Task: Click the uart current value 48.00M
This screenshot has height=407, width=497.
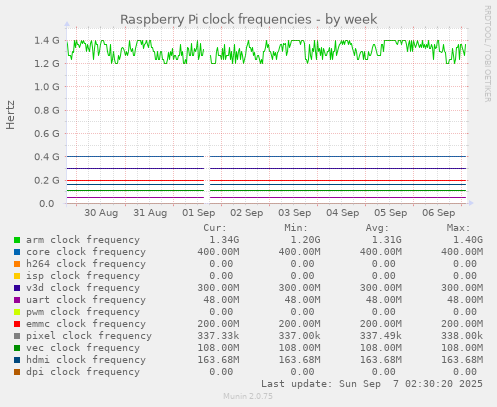Action: point(221,300)
